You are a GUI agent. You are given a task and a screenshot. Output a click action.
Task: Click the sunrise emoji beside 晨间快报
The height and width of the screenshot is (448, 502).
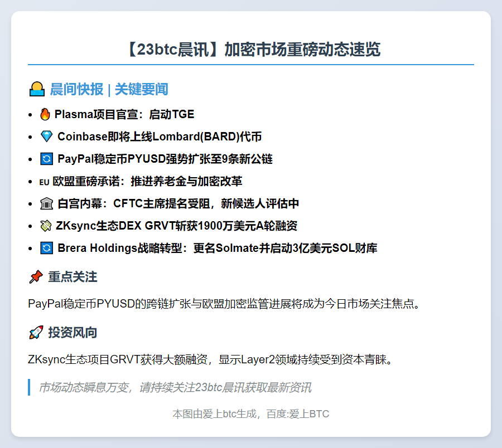(37, 89)
